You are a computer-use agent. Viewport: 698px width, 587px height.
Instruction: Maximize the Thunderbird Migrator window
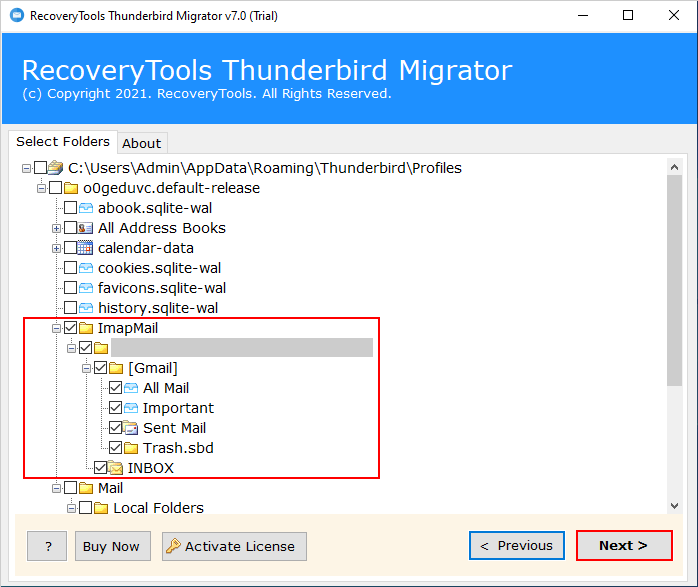pyautogui.click(x=628, y=16)
